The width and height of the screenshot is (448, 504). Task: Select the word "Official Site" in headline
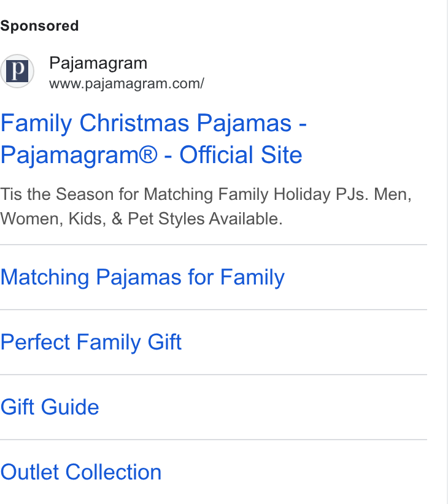coord(241,155)
